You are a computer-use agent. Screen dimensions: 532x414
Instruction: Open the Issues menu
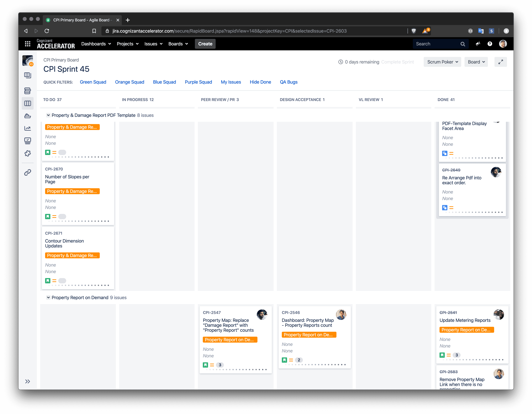tap(153, 44)
